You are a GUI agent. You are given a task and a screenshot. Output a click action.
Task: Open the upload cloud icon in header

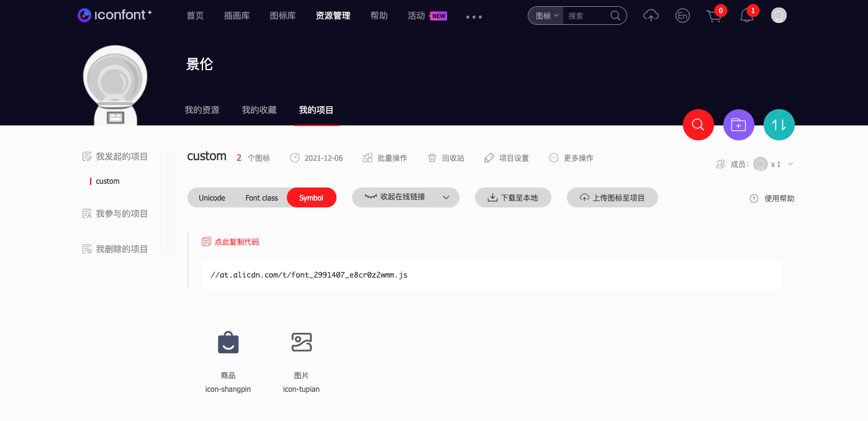click(651, 16)
